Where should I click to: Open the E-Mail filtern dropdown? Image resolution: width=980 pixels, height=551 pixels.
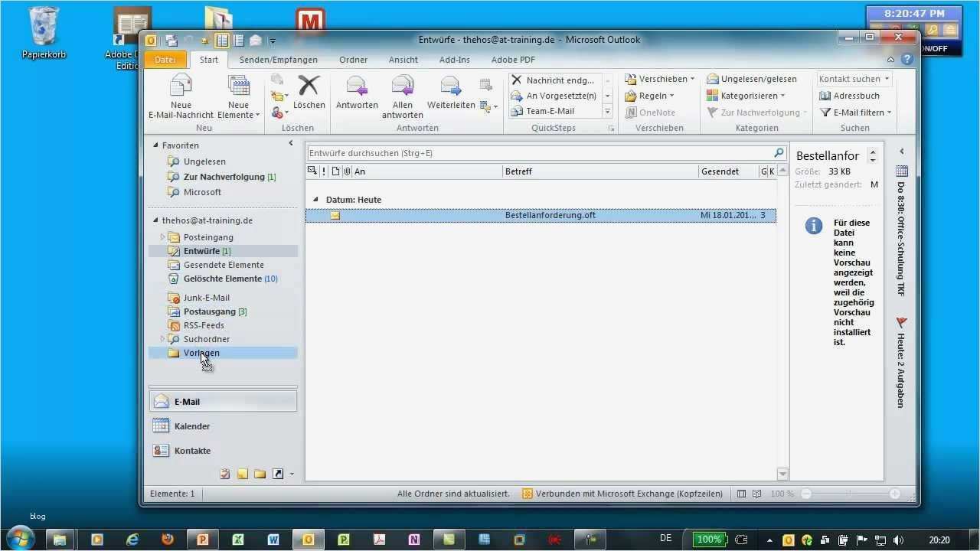pos(856,112)
